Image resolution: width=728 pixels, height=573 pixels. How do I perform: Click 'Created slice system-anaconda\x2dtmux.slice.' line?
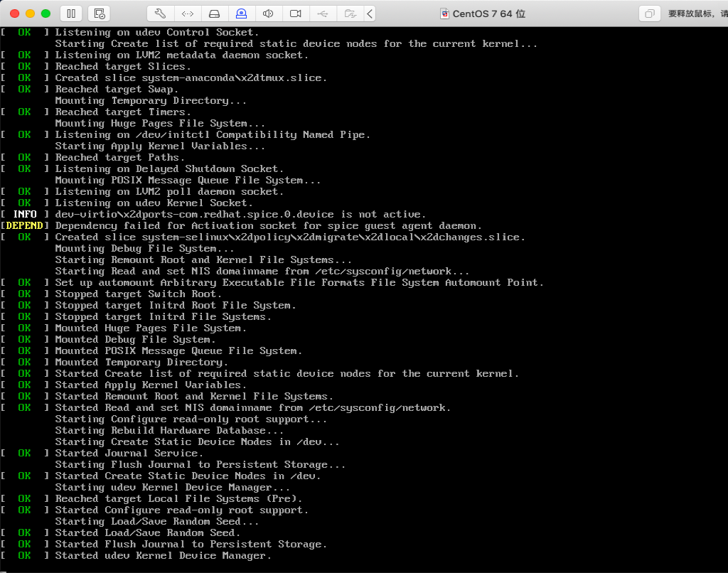click(191, 78)
